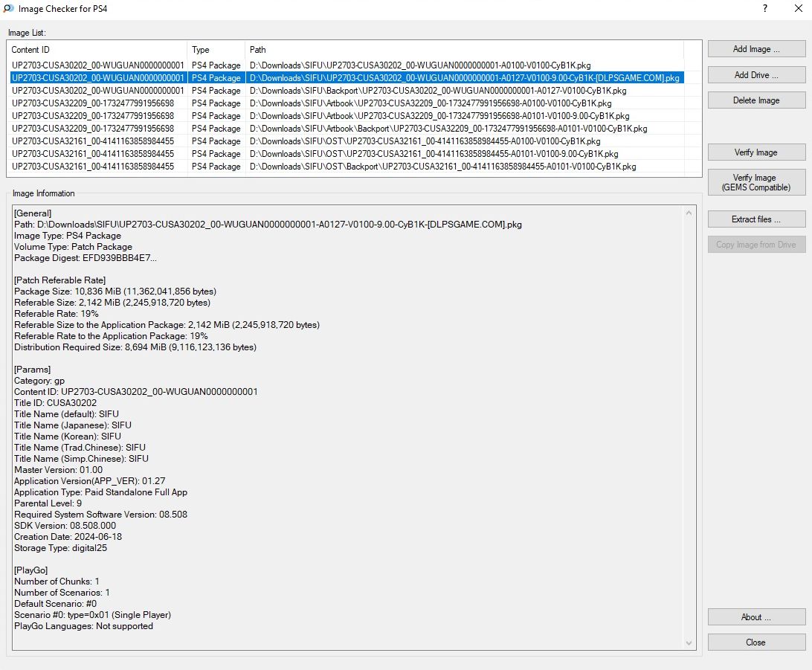Click Verify Image (GEMS Compatible) button
Viewport: 812px width, 670px height.
tap(756, 182)
